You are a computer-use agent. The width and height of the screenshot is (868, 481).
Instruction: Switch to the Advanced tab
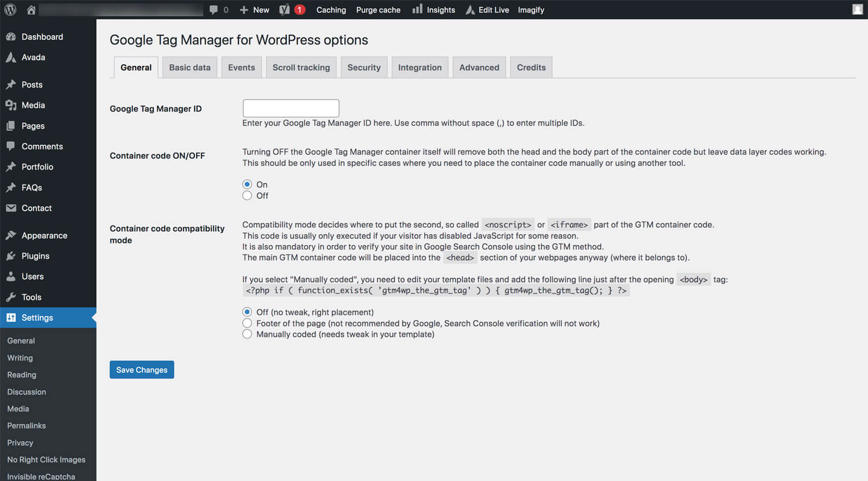point(479,68)
